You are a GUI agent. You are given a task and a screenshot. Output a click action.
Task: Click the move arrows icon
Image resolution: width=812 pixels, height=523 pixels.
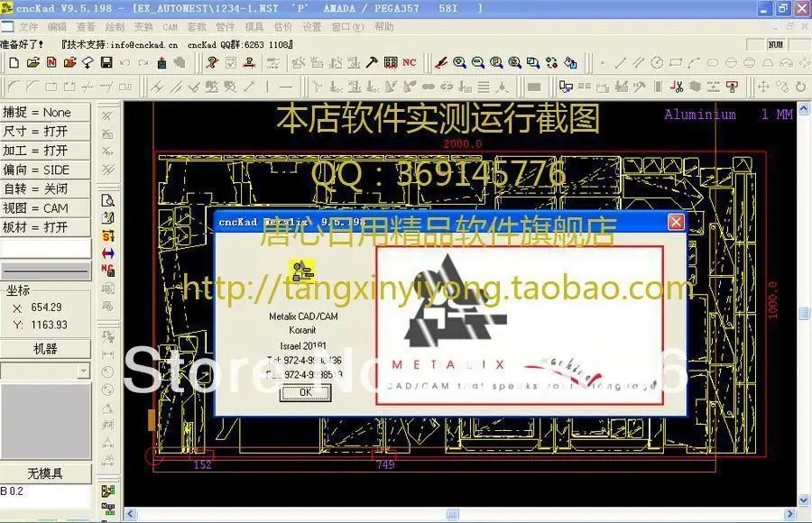tap(763, 87)
